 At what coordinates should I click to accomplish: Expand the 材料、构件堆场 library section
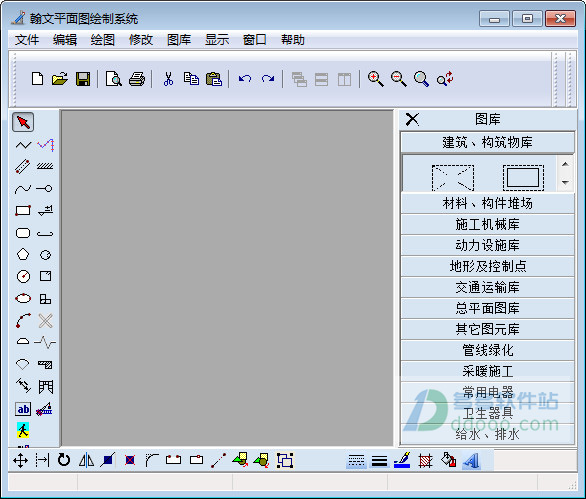click(x=487, y=203)
